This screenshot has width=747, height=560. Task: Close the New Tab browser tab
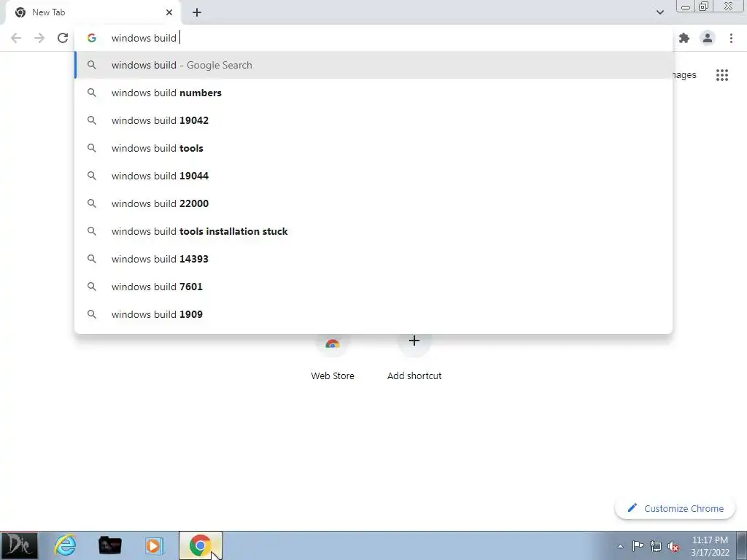click(x=169, y=12)
